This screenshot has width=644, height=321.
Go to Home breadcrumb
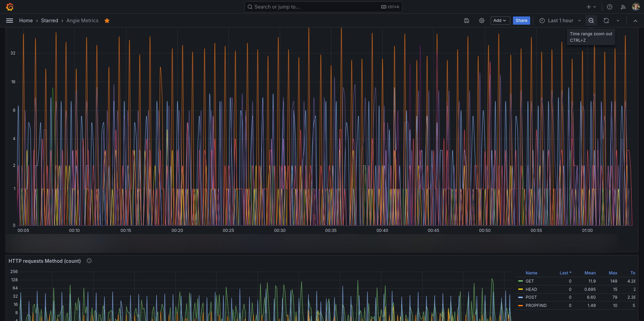click(x=26, y=21)
